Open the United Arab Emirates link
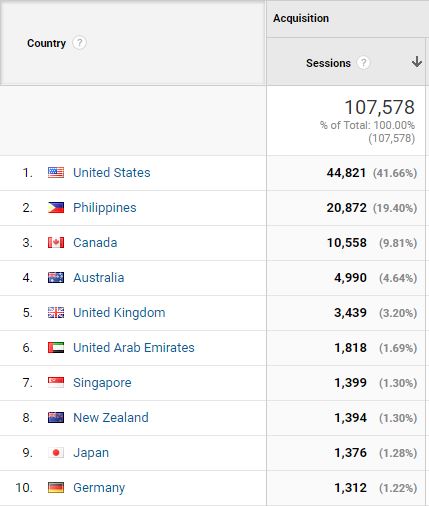This screenshot has height=506, width=429. click(x=134, y=348)
